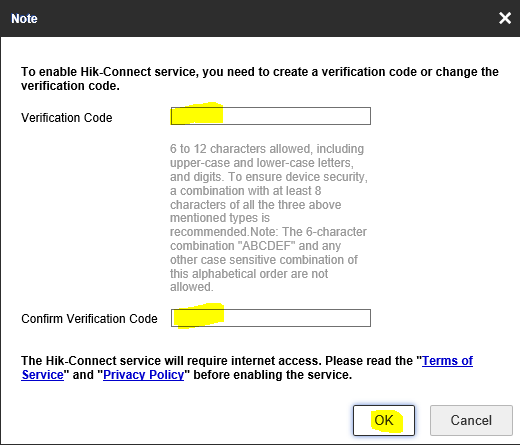
Task: Click the "ABCDEF" example in the hint
Action: (266, 246)
